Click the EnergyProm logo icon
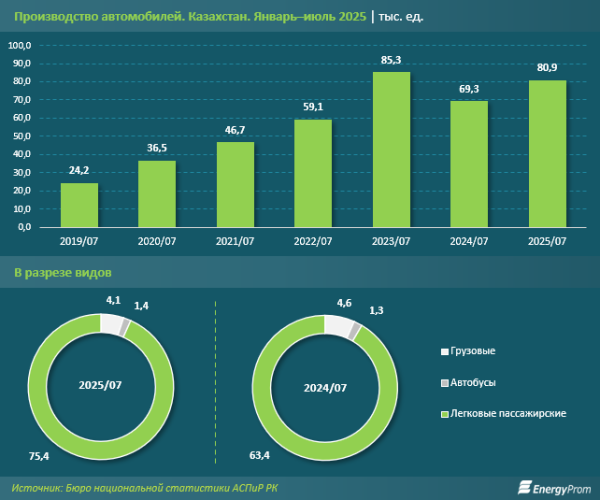This screenshot has height=500, width=600. click(525, 488)
